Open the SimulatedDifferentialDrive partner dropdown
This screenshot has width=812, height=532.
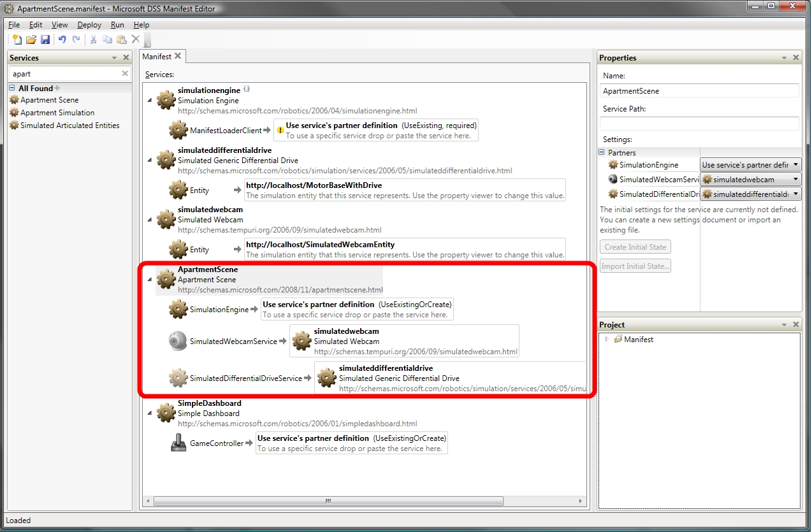pyautogui.click(x=795, y=194)
